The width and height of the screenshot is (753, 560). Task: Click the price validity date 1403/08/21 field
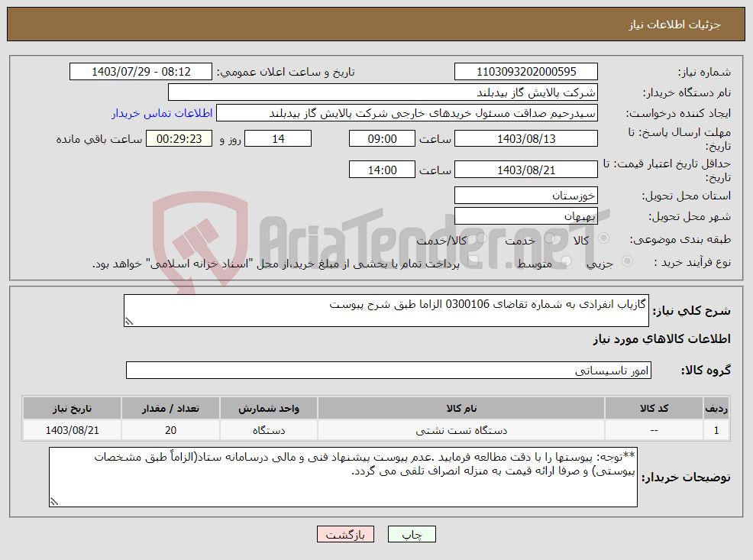(x=526, y=170)
